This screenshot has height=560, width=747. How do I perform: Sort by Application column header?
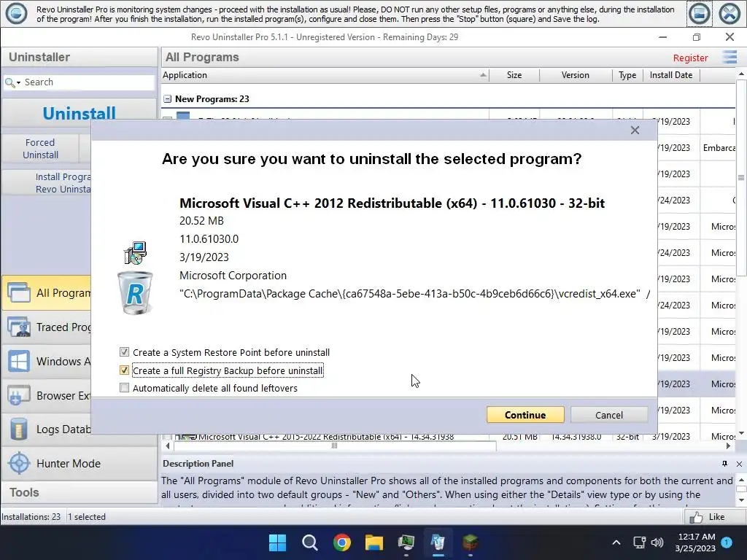coord(325,75)
